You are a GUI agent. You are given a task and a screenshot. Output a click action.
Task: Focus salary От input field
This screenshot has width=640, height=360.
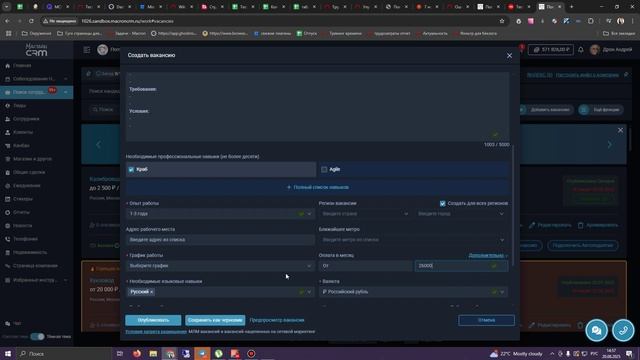pos(365,266)
